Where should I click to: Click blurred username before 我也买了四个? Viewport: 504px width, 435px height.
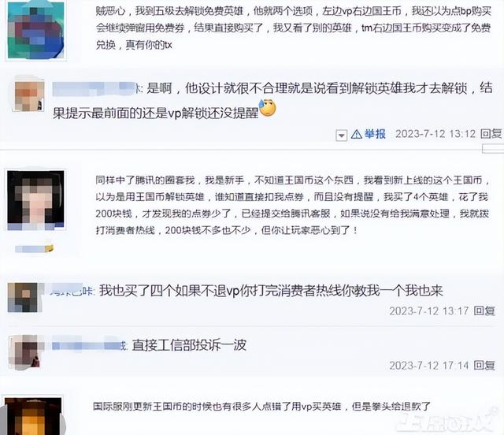coord(71,290)
